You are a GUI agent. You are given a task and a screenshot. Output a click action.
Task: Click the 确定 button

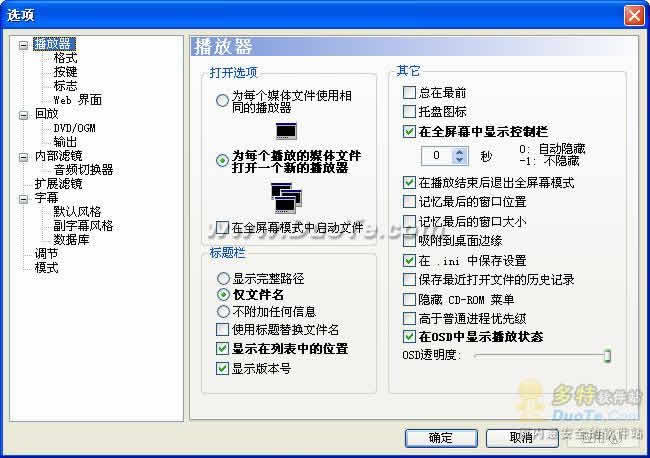(x=441, y=438)
